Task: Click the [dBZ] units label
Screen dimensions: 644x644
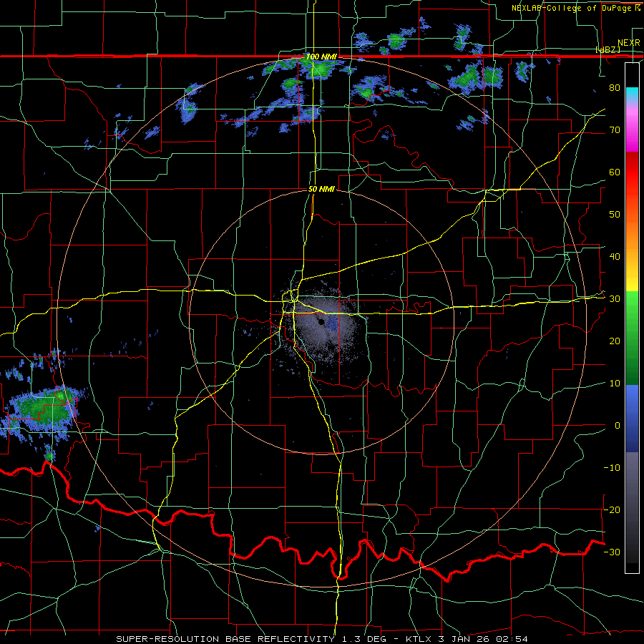Action: click(x=608, y=49)
